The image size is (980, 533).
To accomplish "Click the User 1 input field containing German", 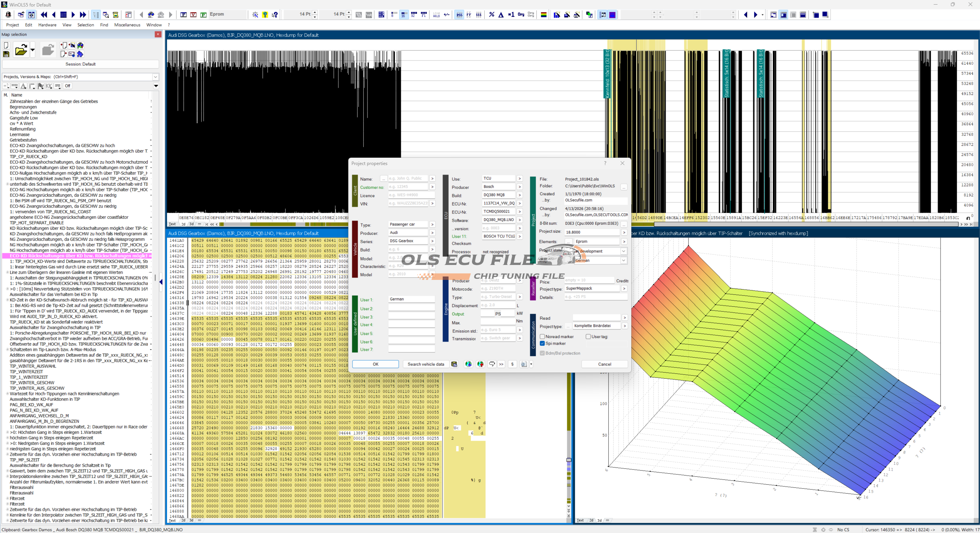I will click(x=411, y=299).
